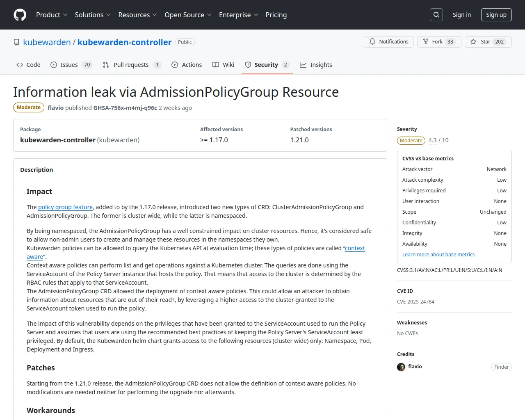Click the Code tab brackets icon

pos(20,65)
